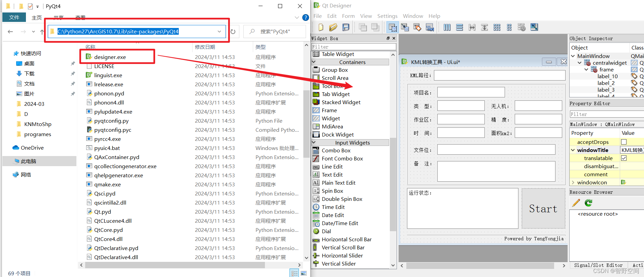
Task: Click the Save Form floppy disk icon
Action: 346,27
